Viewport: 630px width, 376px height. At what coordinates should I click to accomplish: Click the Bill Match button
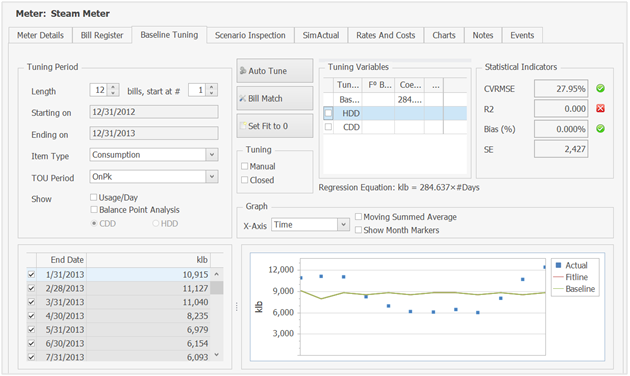coord(275,98)
